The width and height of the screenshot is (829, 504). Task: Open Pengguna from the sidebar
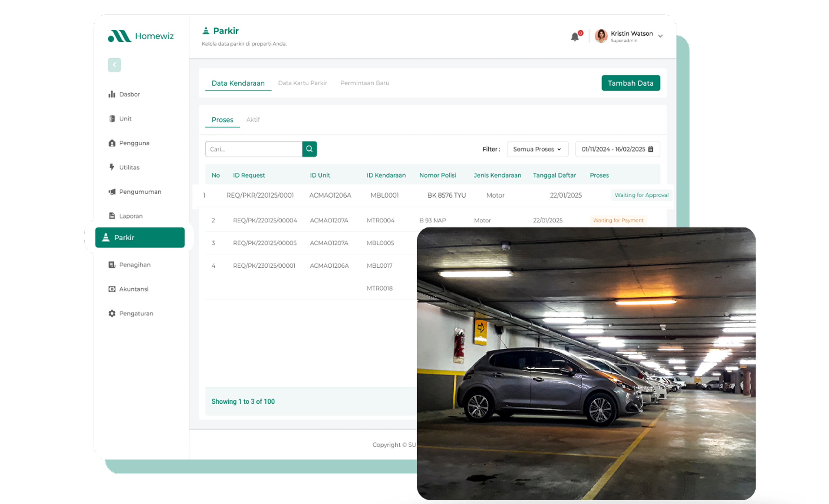pyautogui.click(x=134, y=143)
